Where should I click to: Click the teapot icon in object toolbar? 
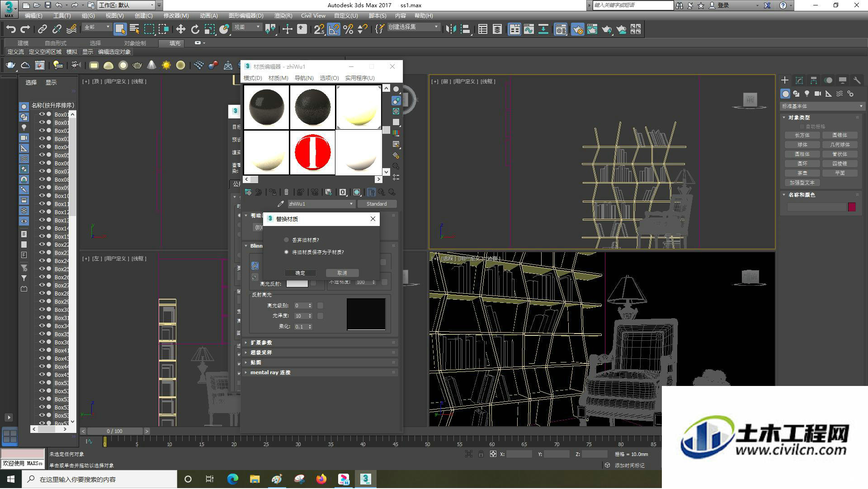tap(10, 65)
